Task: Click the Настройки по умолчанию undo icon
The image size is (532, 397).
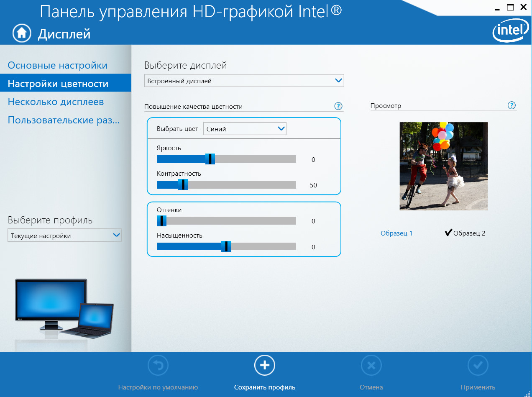Action: 158,366
